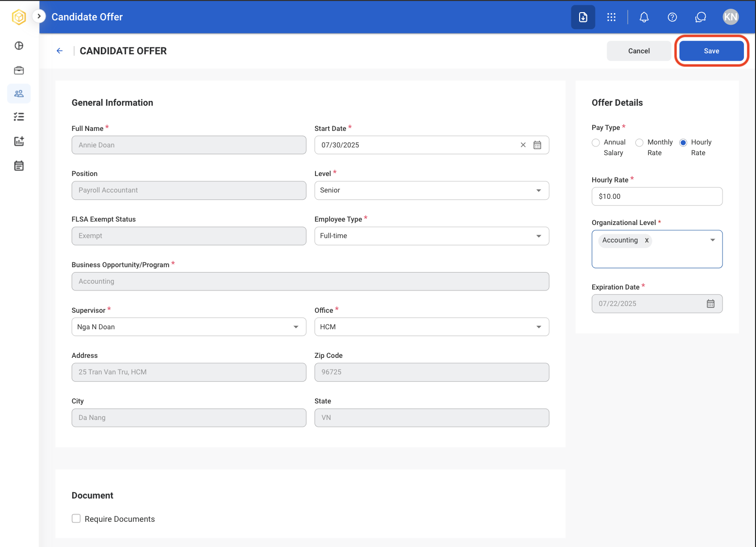
Task: Check the Require Documents checkbox
Action: point(76,518)
